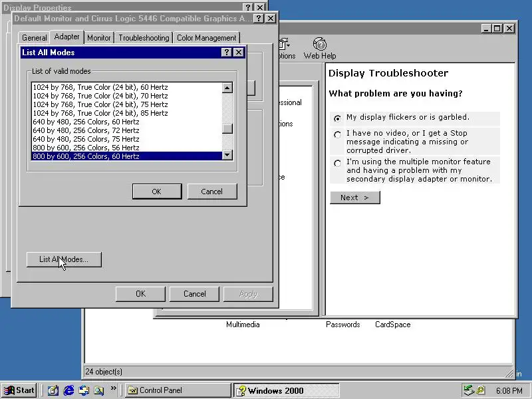
Task: Select the Adapter tab
Action: coord(67,37)
